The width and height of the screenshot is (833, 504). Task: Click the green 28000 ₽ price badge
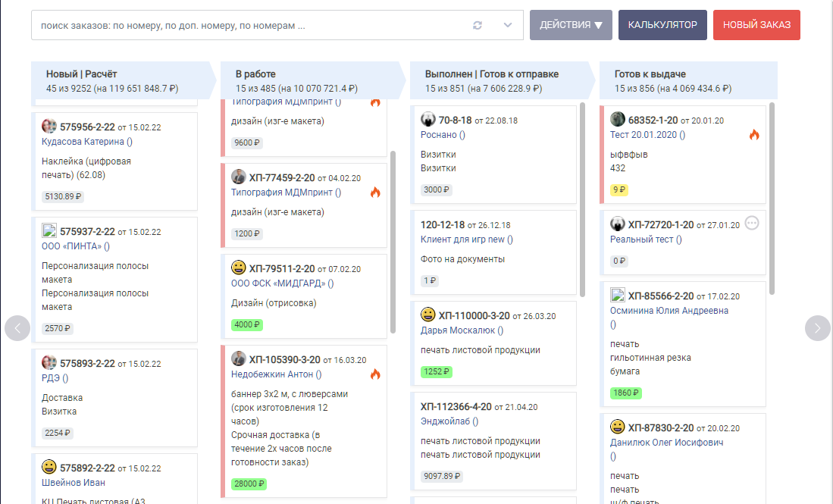249,484
